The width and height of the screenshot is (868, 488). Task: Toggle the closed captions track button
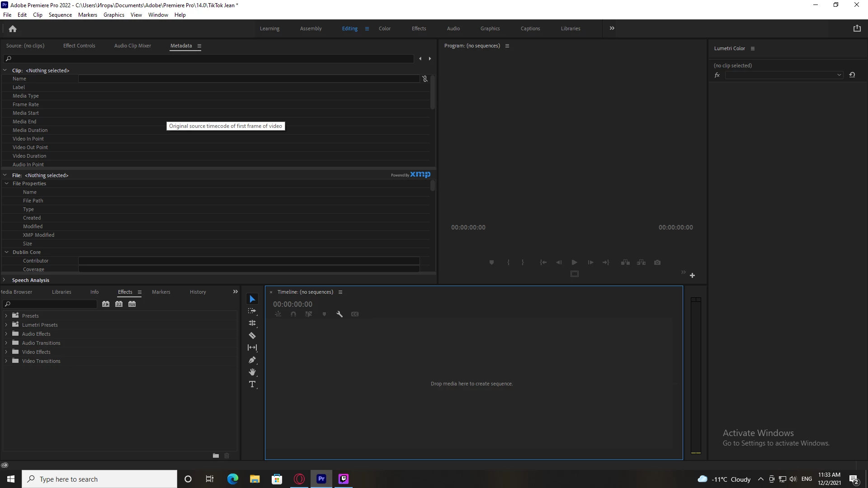tap(355, 314)
